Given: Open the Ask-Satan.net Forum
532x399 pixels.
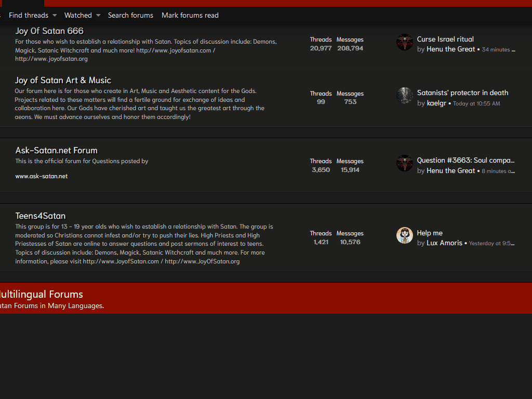Looking at the screenshot, I should click(x=56, y=150).
